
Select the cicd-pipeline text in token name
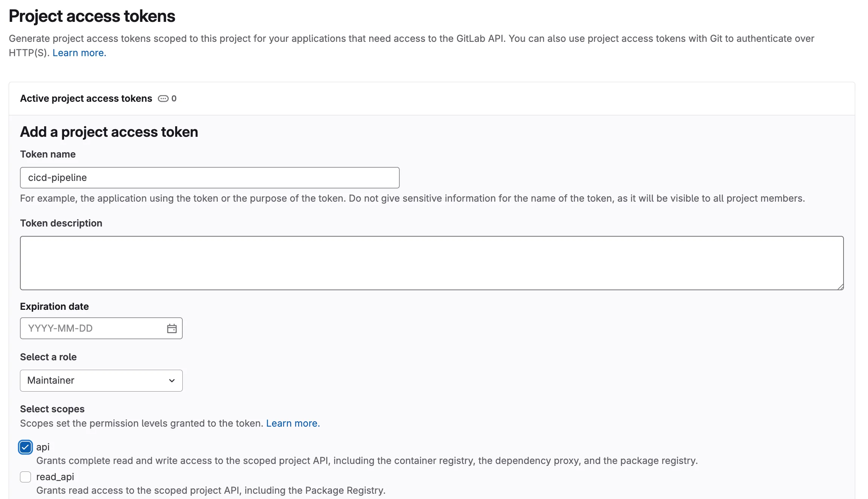tap(57, 178)
